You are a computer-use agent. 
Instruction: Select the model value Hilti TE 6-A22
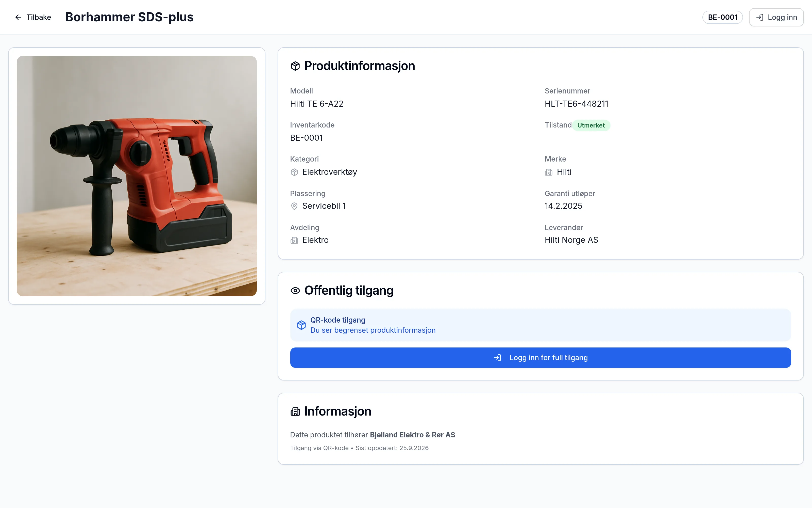pyautogui.click(x=316, y=104)
